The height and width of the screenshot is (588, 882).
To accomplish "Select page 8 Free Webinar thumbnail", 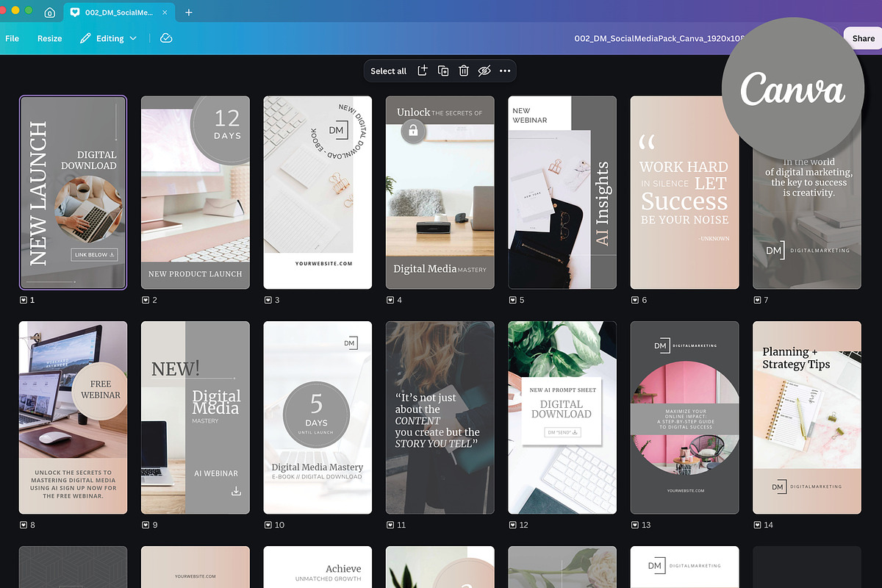I will click(73, 417).
